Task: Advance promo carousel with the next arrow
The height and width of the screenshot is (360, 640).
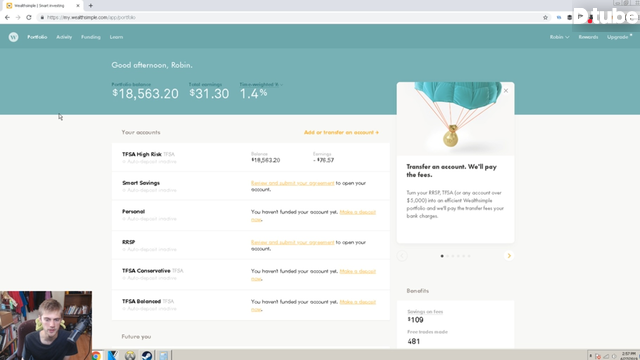Action: [509, 256]
